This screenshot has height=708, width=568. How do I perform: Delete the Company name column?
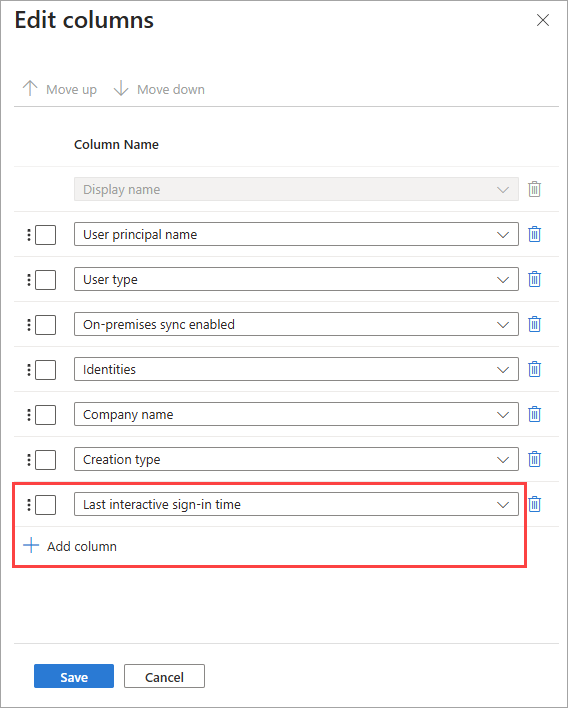click(x=534, y=414)
